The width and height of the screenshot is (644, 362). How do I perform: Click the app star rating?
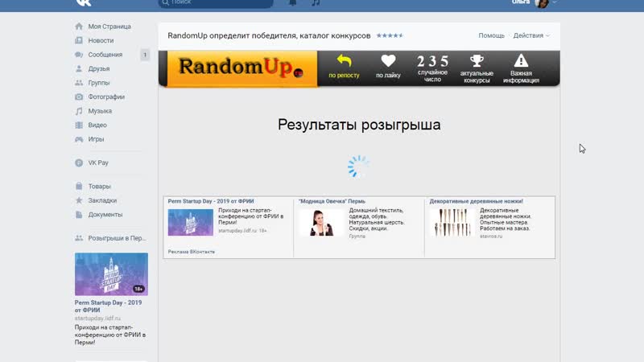point(390,35)
